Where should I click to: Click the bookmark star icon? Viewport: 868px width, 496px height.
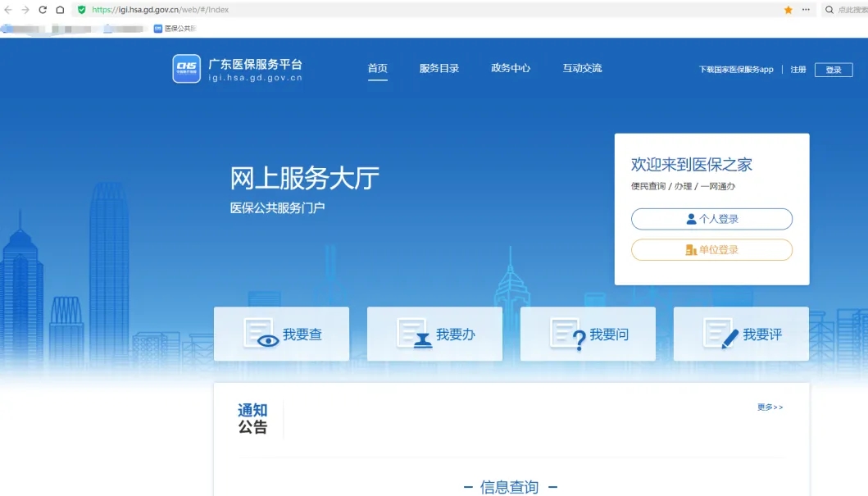coord(788,10)
